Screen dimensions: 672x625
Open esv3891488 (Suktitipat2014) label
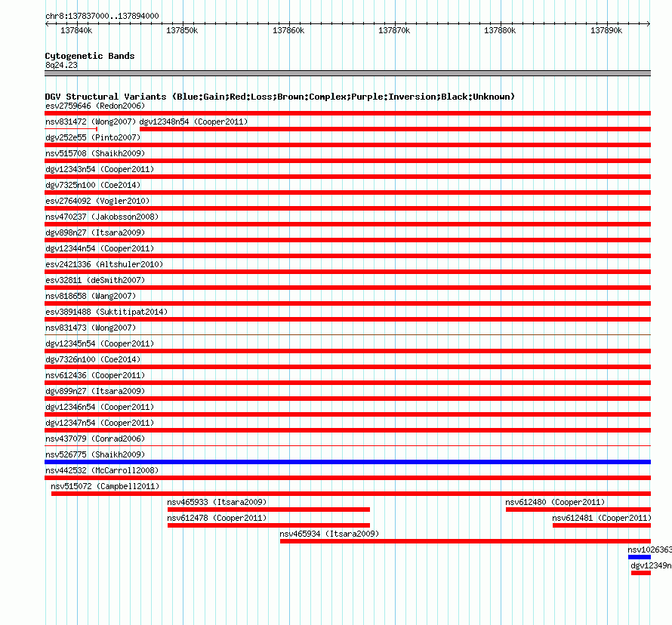[106, 312]
